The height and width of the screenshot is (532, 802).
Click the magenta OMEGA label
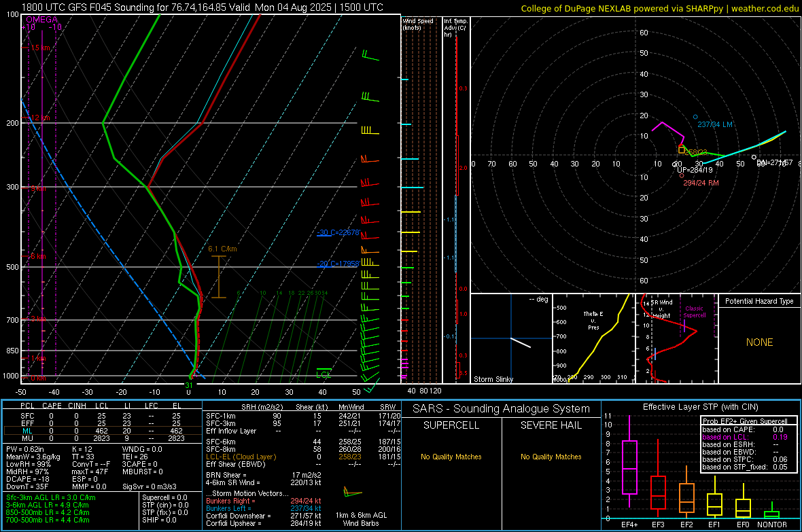point(42,20)
